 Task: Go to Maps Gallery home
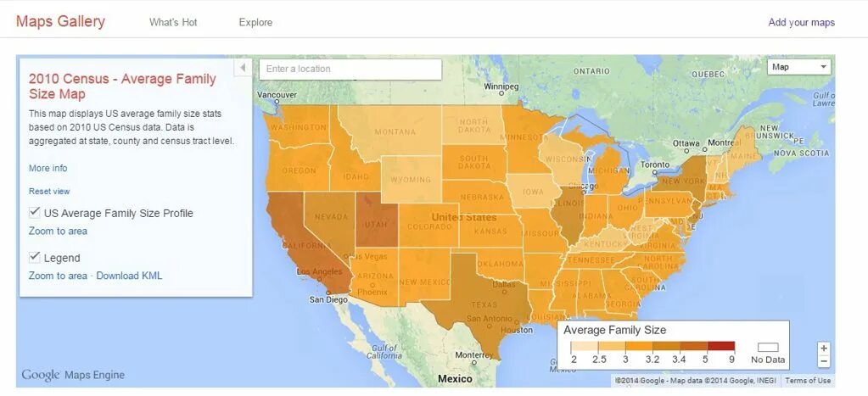[x=60, y=21]
